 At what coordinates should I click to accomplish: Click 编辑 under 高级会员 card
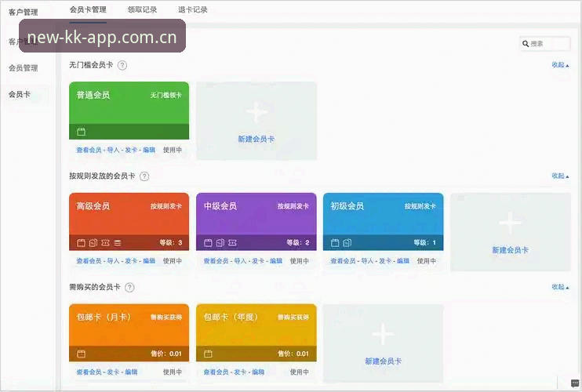[149, 261]
